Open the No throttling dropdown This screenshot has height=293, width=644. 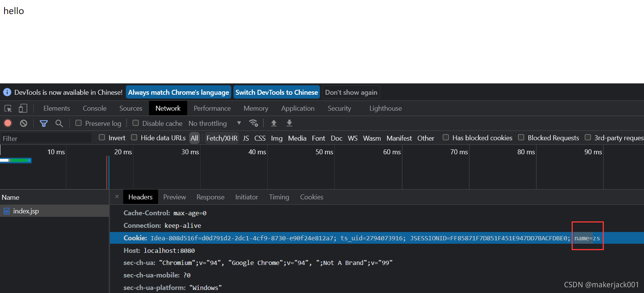[215, 123]
